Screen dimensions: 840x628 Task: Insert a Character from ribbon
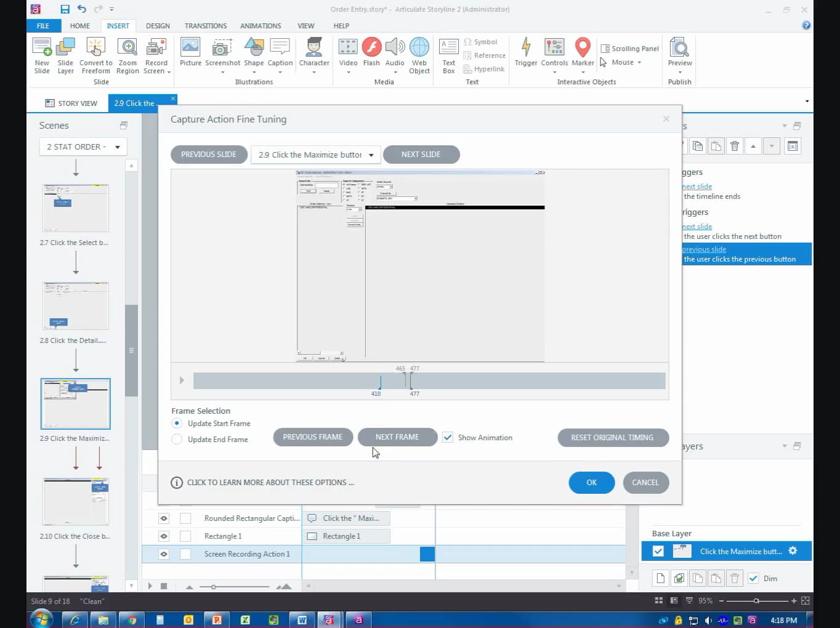314,47
